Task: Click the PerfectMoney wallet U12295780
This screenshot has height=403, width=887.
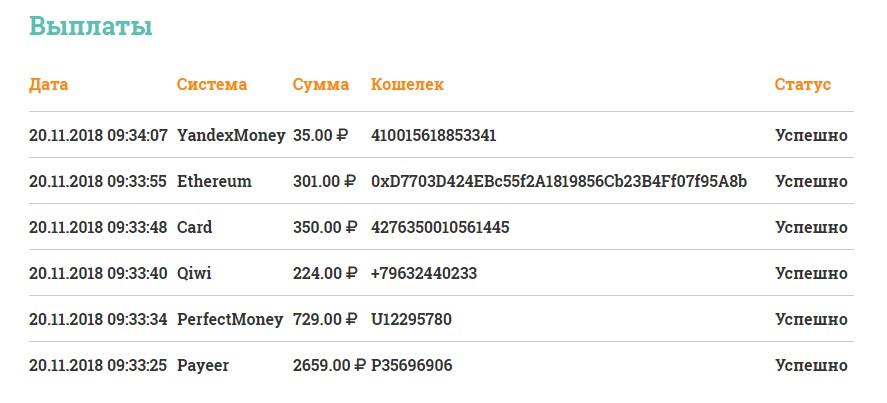Action: click(411, 319)
